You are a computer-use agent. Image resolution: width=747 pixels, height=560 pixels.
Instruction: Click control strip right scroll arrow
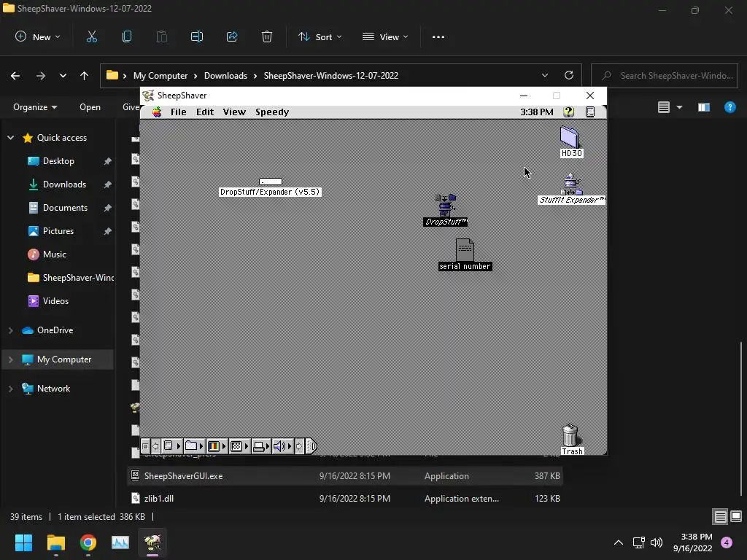coord(299,446)
